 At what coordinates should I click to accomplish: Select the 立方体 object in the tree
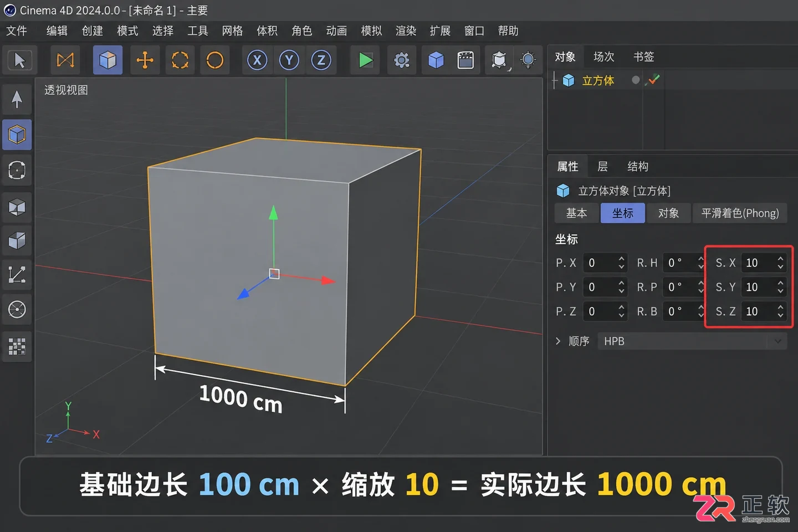click(x=598, y=81)
